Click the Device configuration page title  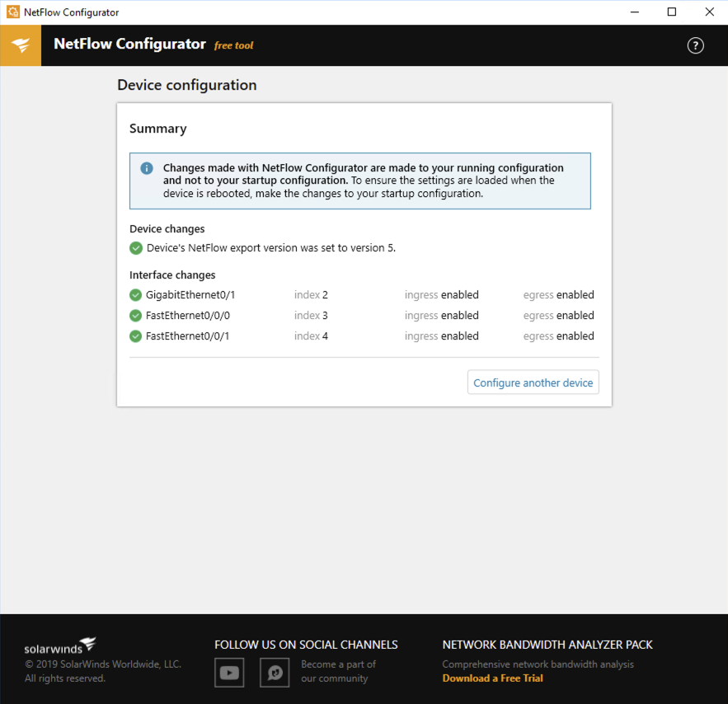[x=186, y=86]
